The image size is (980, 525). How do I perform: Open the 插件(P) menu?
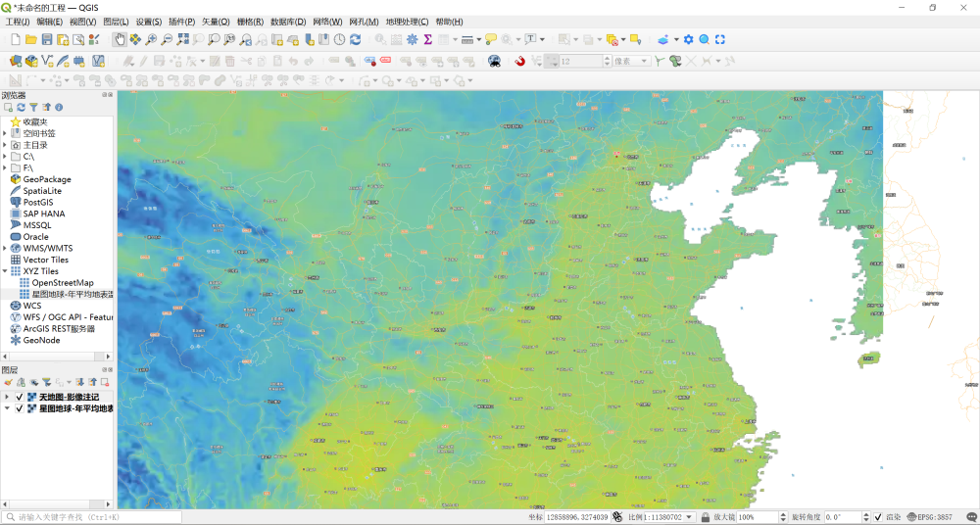[x=182, y=22]
